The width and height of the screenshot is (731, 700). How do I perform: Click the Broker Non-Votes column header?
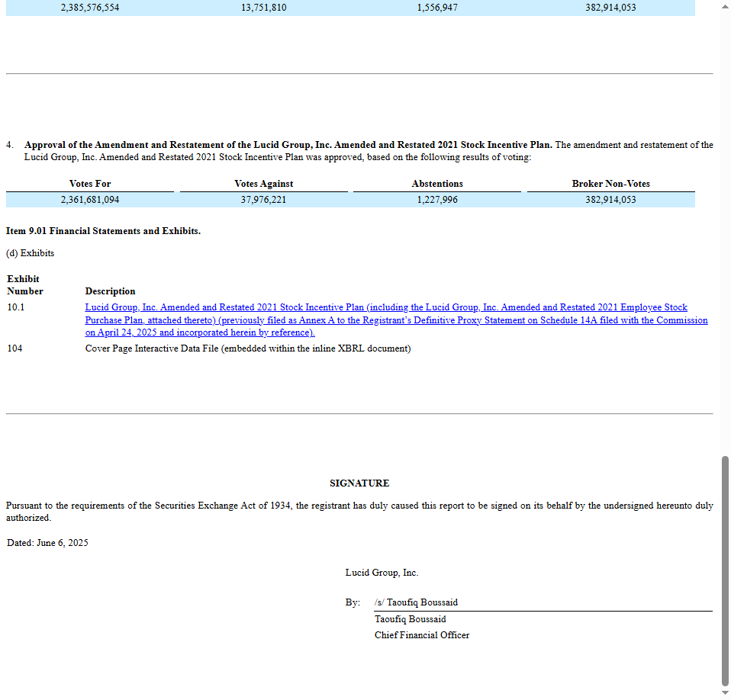(x=610, y=184)
